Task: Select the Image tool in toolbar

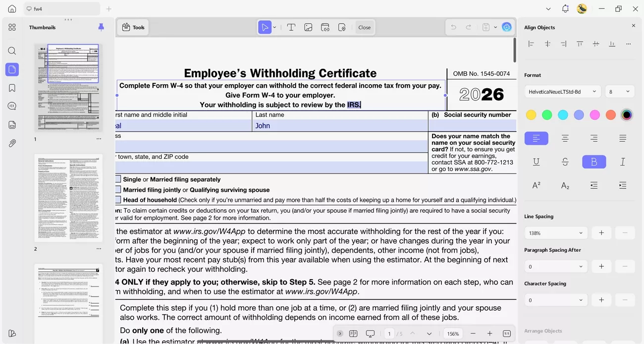Action: click(308, 28)
